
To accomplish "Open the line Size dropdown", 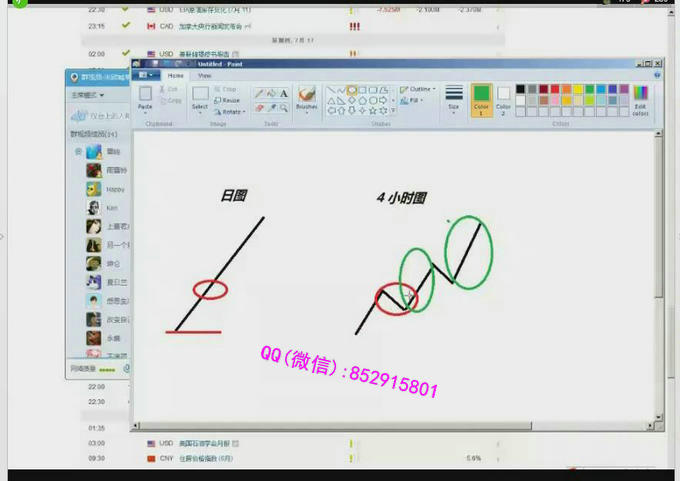I will (453, 97).
